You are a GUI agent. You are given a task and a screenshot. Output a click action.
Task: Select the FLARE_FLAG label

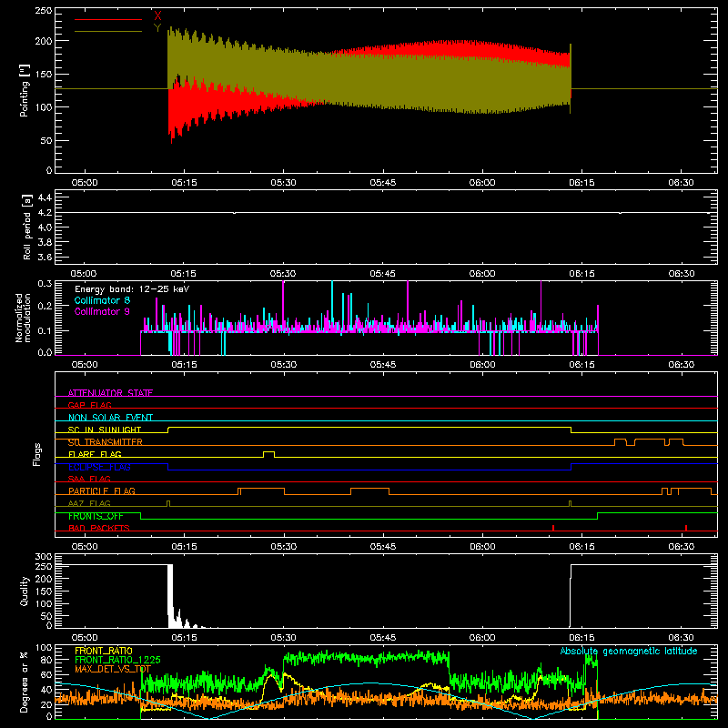click(95, 454)
